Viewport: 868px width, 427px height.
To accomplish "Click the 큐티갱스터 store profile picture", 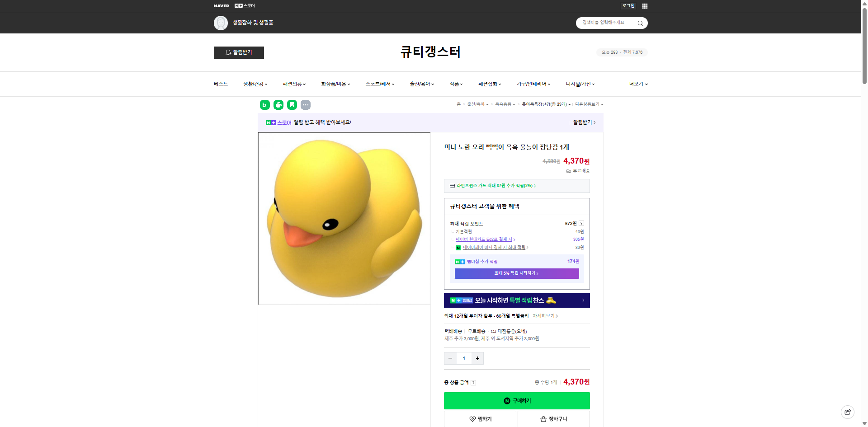I will click(x=221, y=23).
